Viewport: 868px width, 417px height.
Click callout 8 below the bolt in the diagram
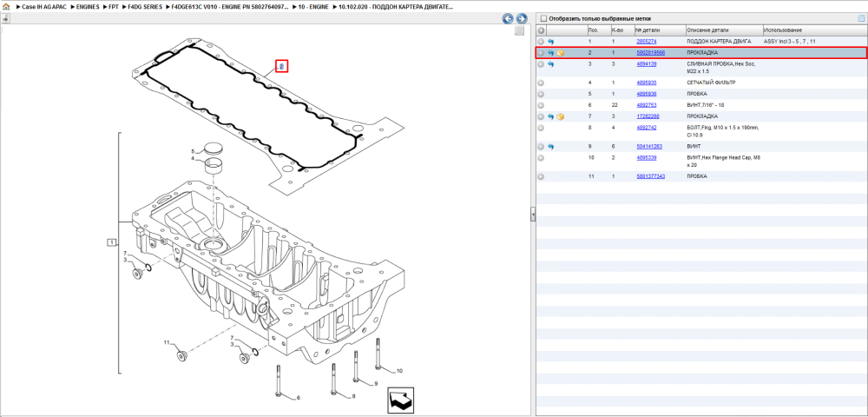click(x=352, y=396)
